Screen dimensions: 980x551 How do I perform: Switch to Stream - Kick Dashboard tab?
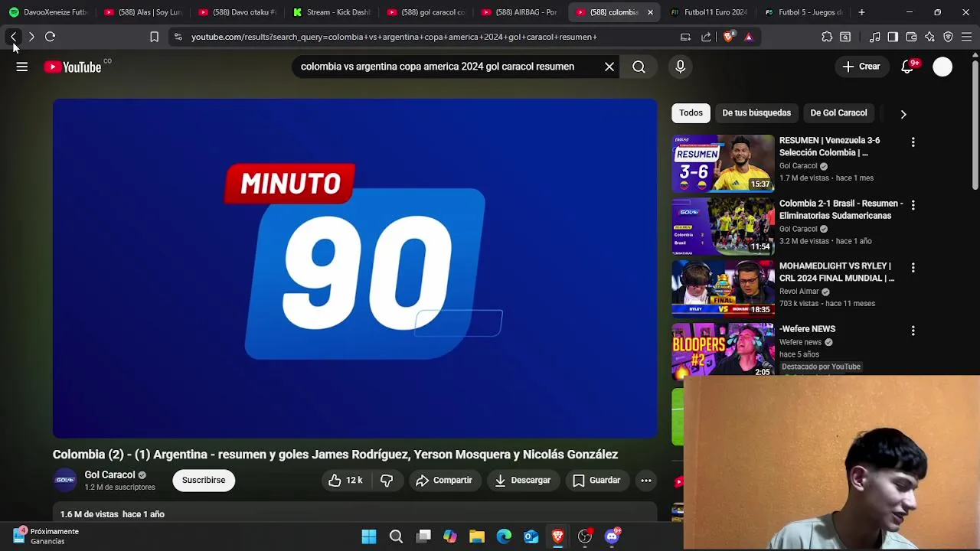[x=331, y=12]
